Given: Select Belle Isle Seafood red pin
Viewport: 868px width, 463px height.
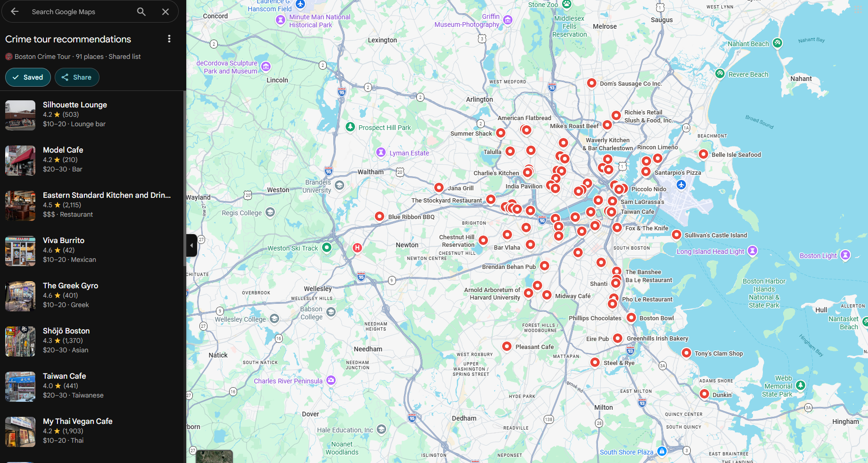Looking at the screenshot, I should tap(703, 154).
